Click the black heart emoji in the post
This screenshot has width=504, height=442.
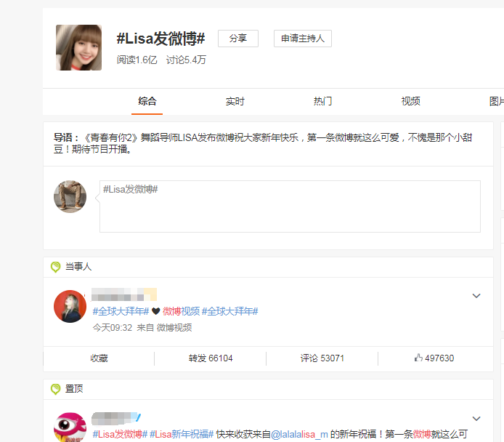(x=156, y=311)
